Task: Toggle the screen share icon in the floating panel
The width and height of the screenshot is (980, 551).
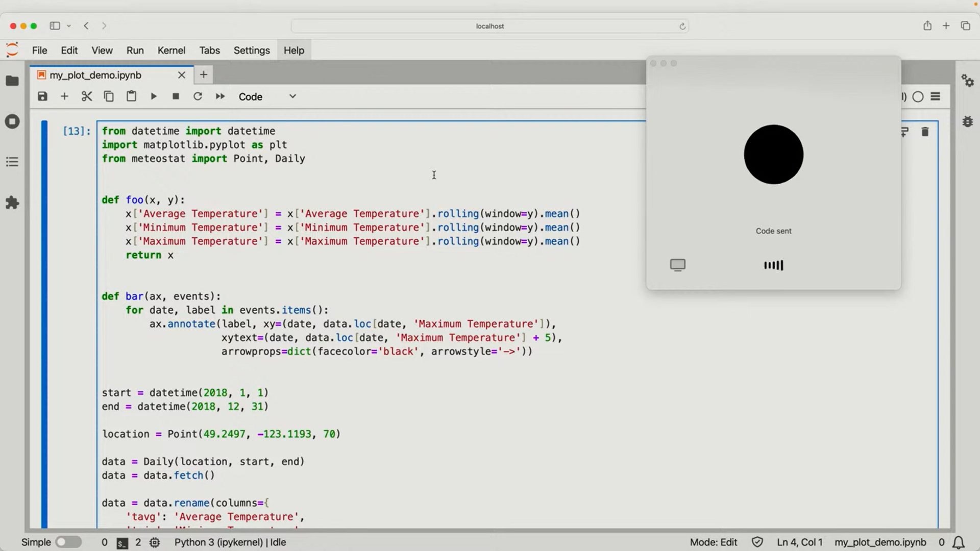Action: [x=677, y=265]
